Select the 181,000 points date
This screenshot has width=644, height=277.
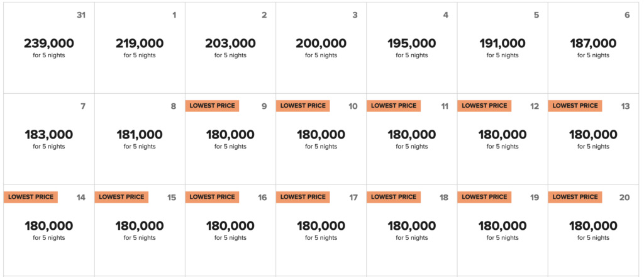pos(140,138)
